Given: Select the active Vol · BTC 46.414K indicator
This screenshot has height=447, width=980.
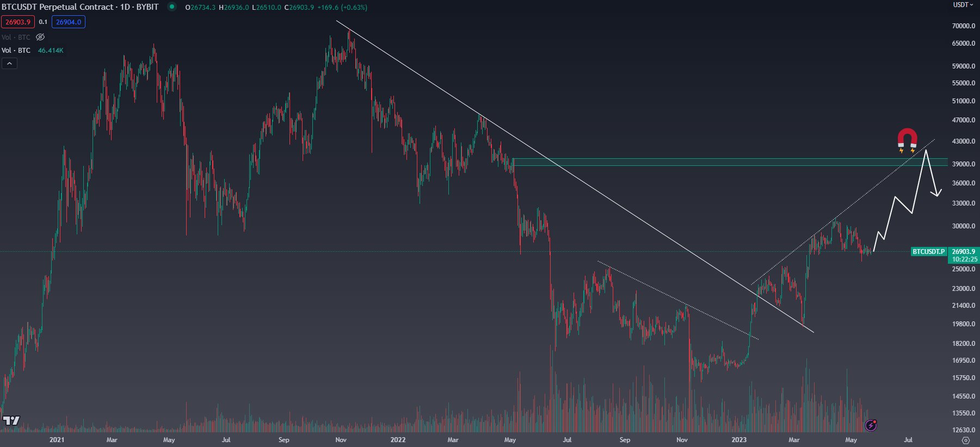Looking at the screenshot, I should pyautogui.click(x=33, y=51).
